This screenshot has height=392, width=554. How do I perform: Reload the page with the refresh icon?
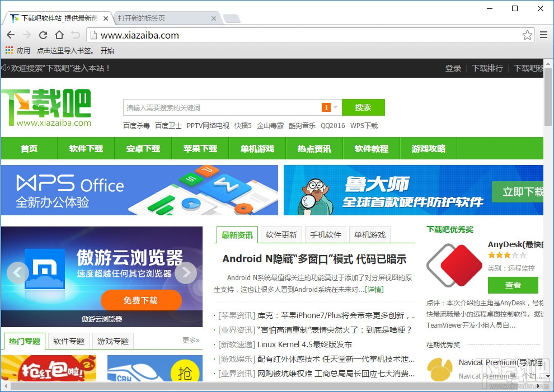(x=43, y=35)
